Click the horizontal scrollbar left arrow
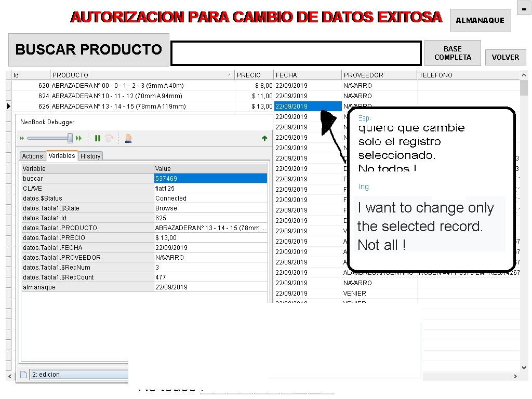The width and height of the screenshot is (532, 399). point(10,376)
